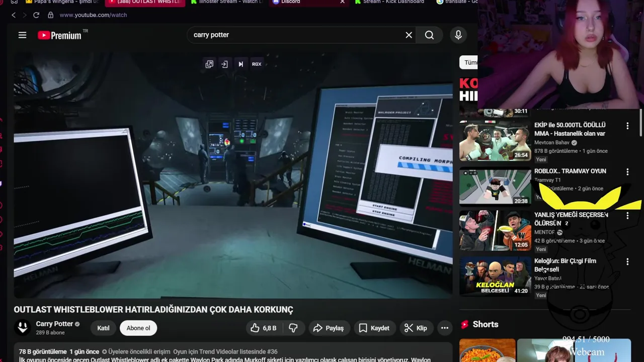
Task: Open the first Shorts food thumbnail
Action: coord(488,350)
